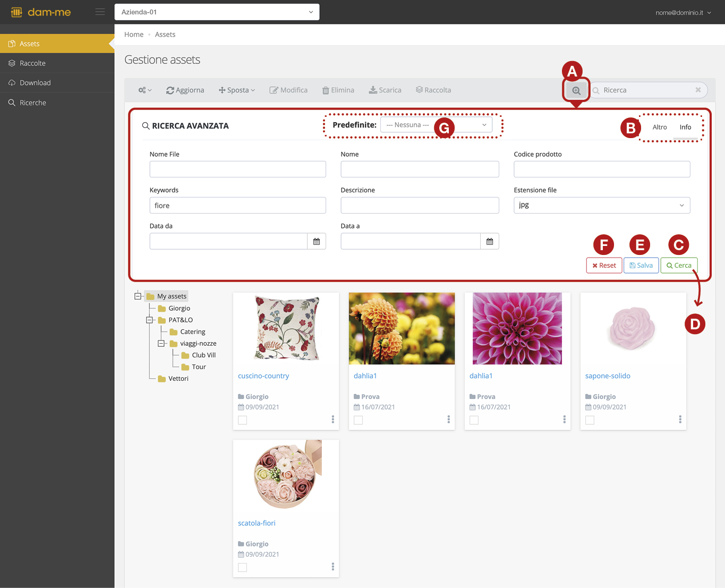Open options menu for scatola-fiori card
This screenshot has height=588, width=725.
(333, 567)
